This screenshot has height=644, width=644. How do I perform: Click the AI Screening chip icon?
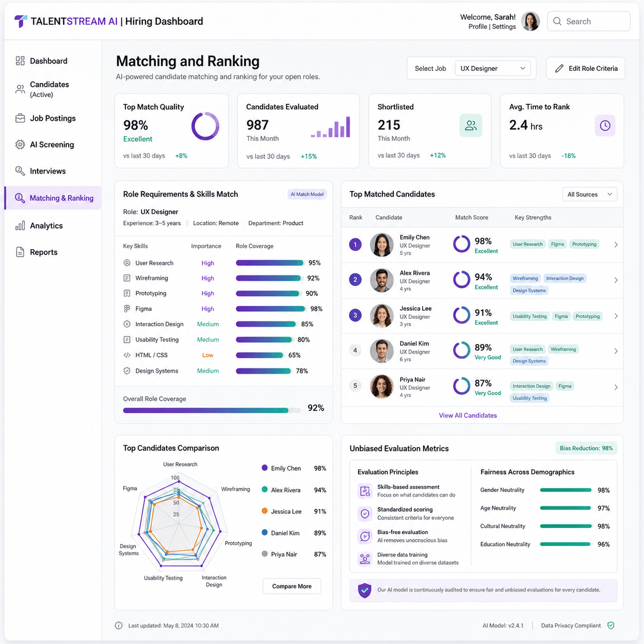point(20,144)
